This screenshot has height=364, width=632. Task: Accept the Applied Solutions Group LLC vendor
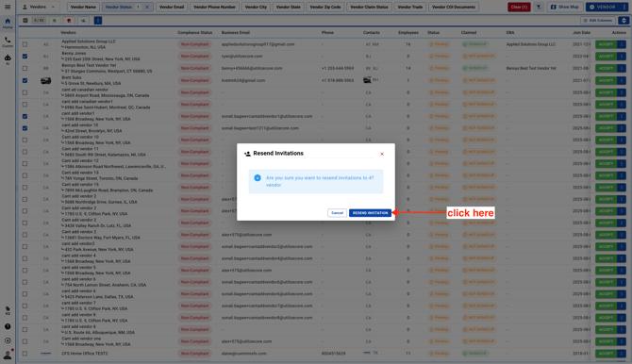(606, 44)
